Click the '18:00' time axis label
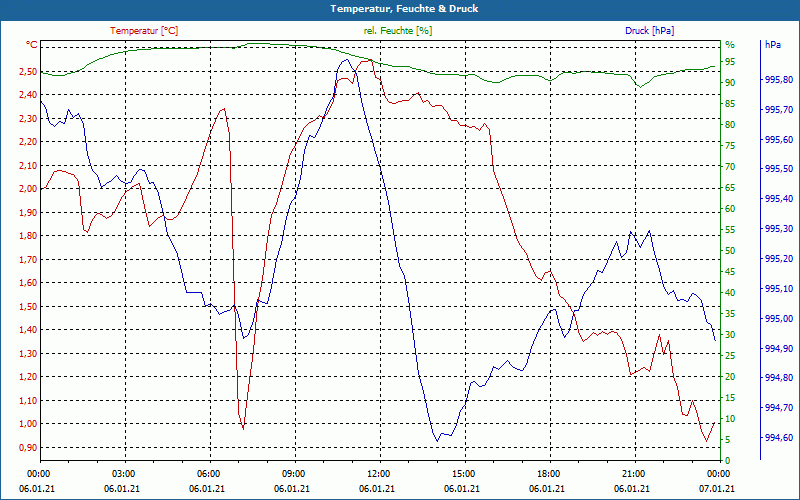800x500 pixels. pos(548,474)
